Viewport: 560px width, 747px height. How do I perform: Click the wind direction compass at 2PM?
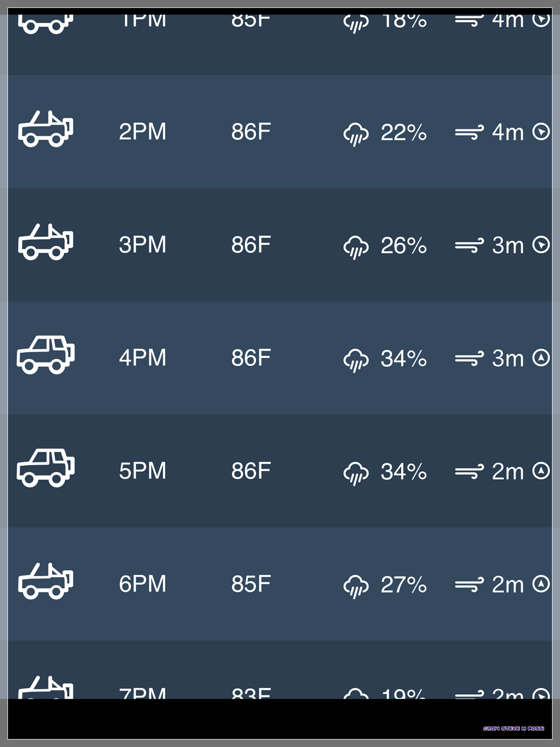[x=541, y=131]
